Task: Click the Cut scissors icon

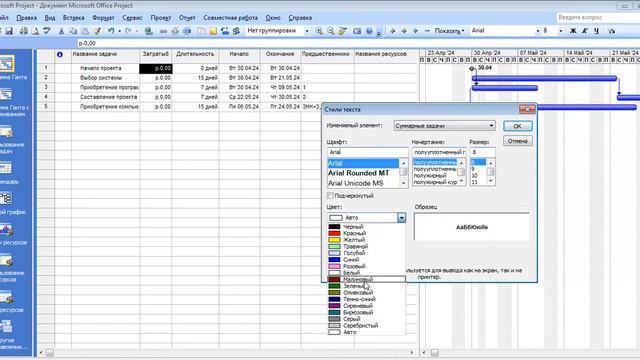Action: point(61,31)
